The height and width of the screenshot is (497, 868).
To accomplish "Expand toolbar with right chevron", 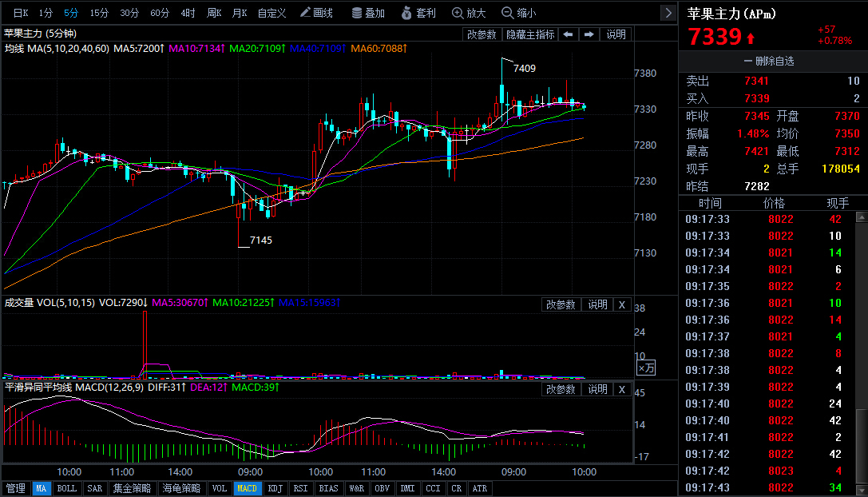I will tap(668, 13).
